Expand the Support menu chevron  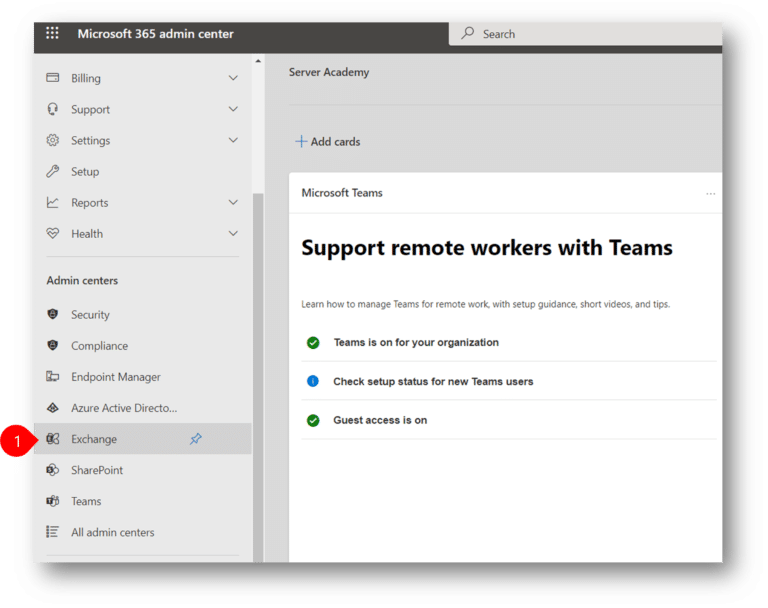coord(233,109)
